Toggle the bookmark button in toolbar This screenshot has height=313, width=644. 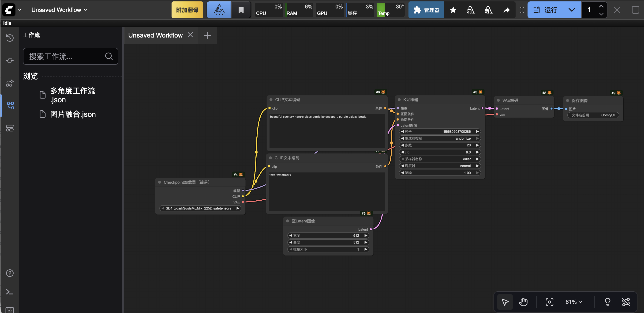241,10
